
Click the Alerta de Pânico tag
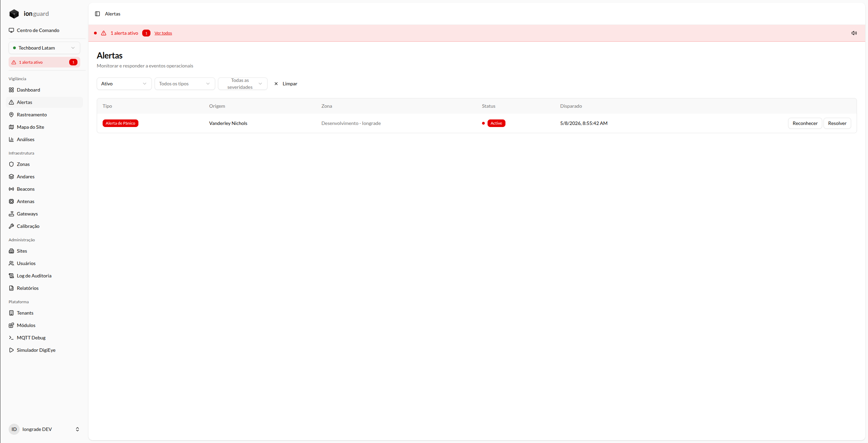coord(120,123)
